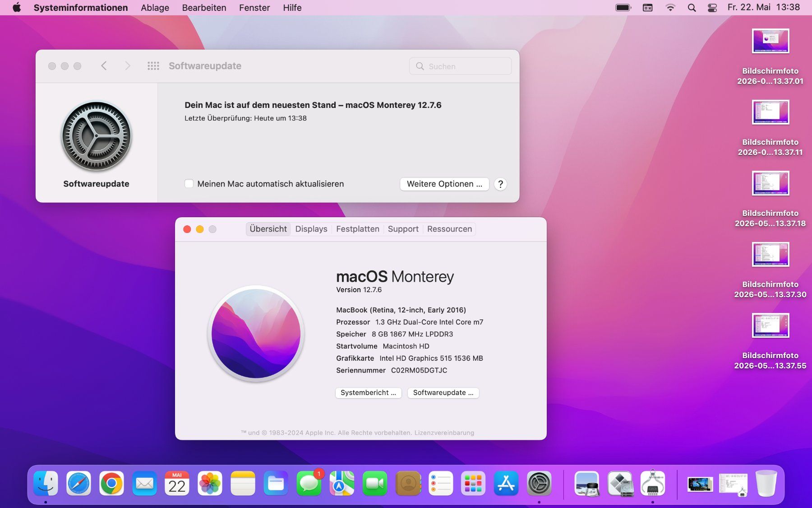Select Bildschirmfoto 13.37.01 desktop thumbnail

pyautogui.click(x=770, y=41)
